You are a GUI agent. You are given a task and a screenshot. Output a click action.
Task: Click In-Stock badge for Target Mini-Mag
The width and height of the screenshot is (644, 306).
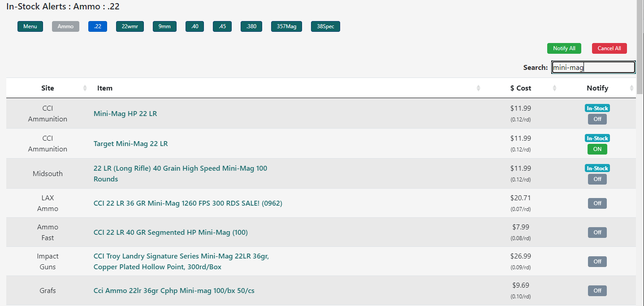pyautogui.click(x=597, y=138)
